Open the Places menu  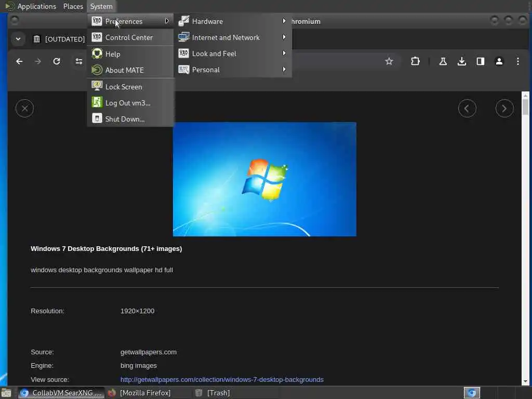pos(73,6)
